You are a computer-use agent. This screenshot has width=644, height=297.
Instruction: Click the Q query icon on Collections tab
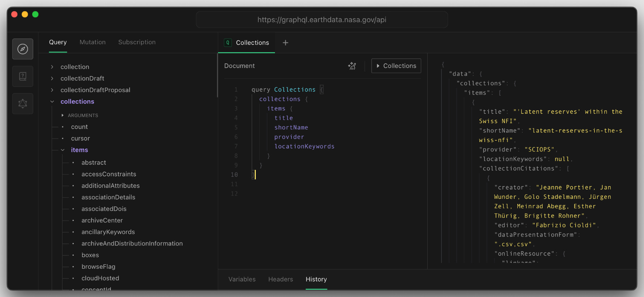click(228, 43)
